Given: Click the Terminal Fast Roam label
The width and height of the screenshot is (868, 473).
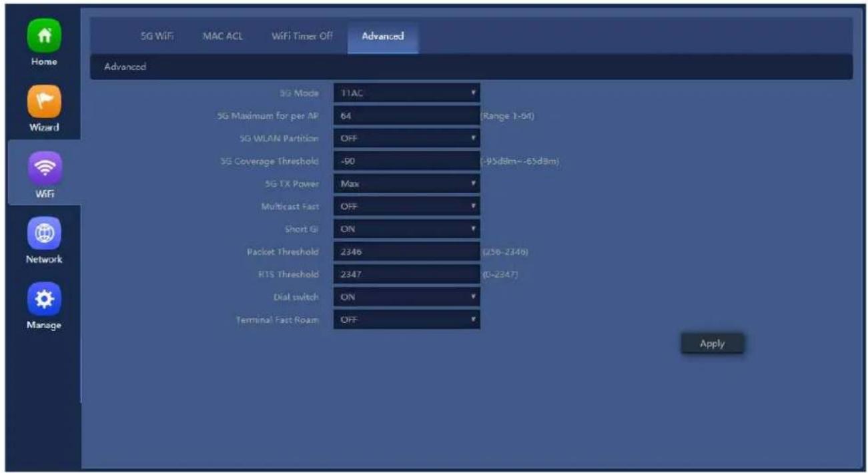Looking at the screenshot, I should pos(278,320).
